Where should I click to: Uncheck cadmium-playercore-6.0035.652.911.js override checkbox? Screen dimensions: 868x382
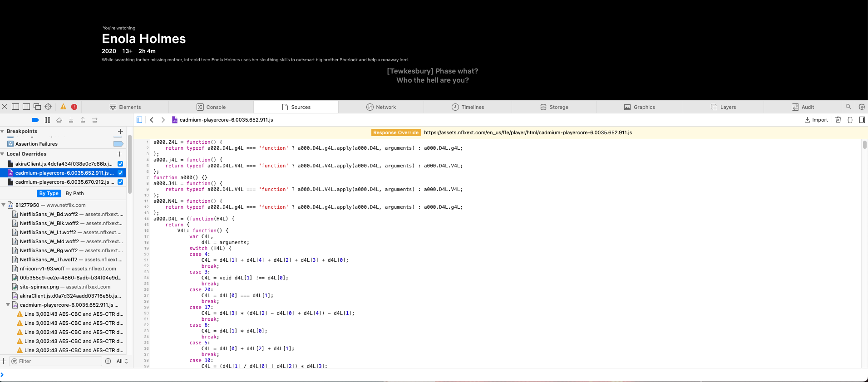(x=120, y=173)
